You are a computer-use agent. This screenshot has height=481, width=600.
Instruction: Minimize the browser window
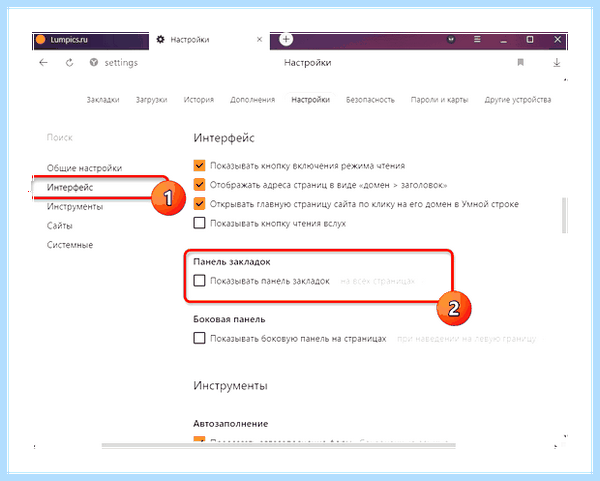pos(504,41)
